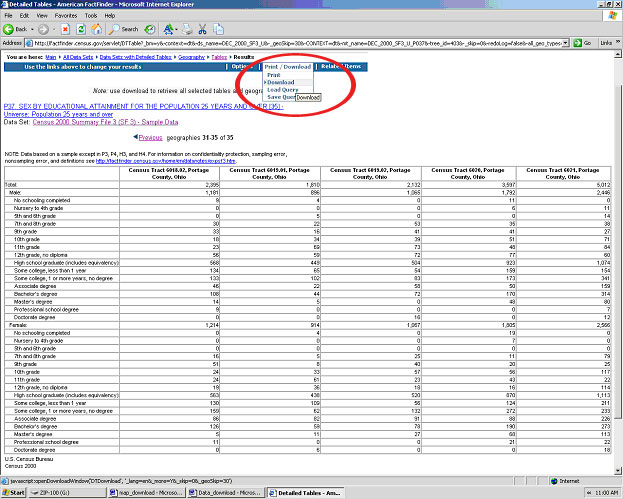This screenshot has width=623, height=499.
Task: Go to Home page icon
Action: 96,29
